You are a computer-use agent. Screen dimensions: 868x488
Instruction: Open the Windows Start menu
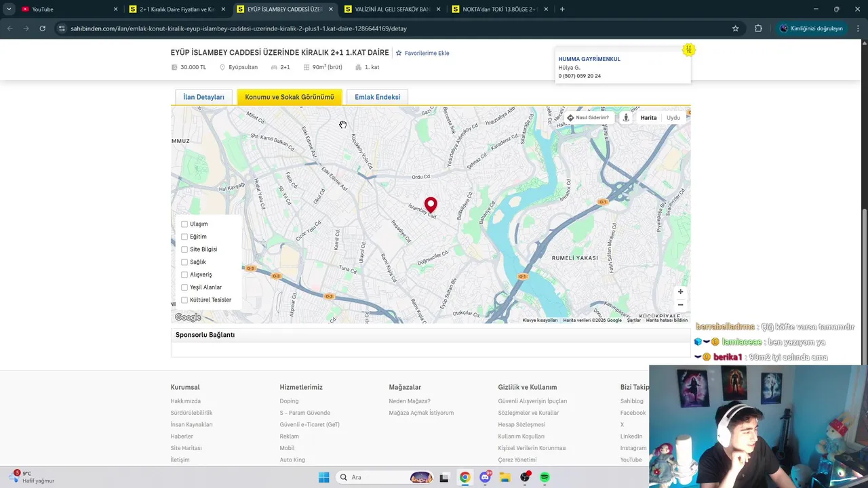pyautogui.click(x=323, y=477)
